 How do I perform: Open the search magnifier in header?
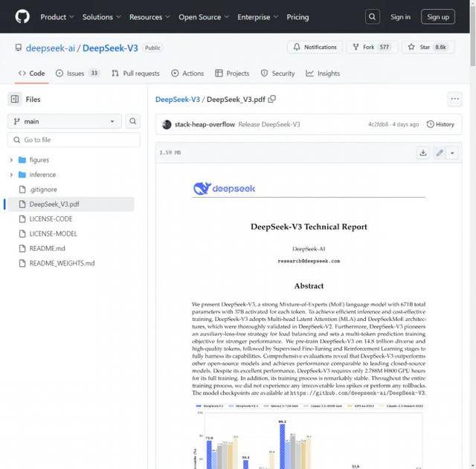coord(372,16)
